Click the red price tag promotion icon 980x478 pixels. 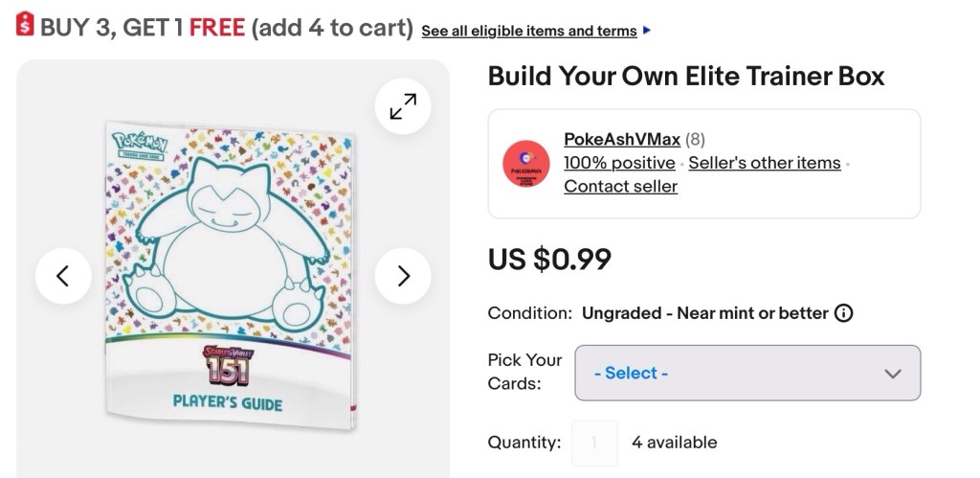point(26,25)
